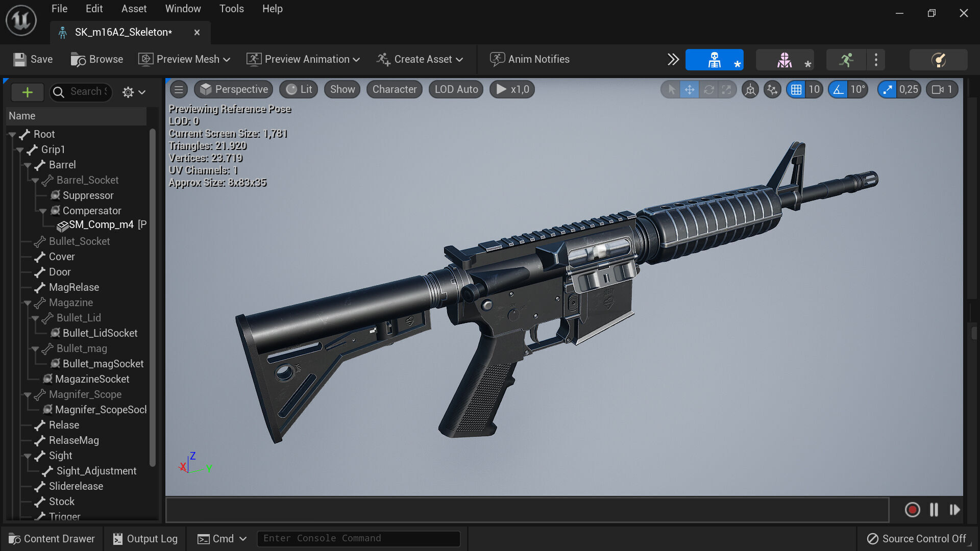Expand the toolbar overflow chevrons

pyautogui.click(x=673, y=59)
